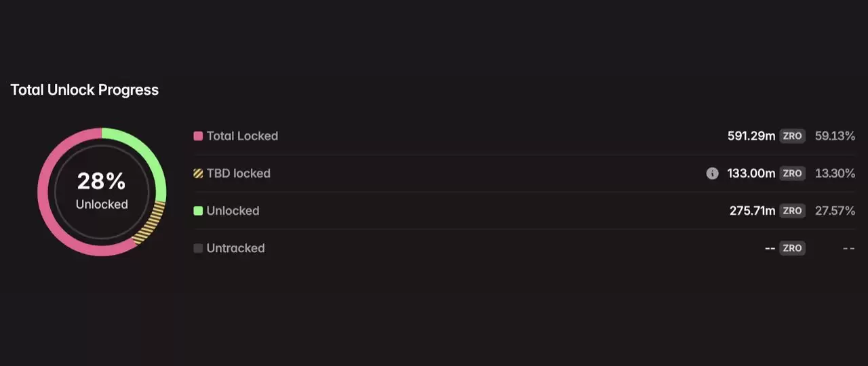Click the green Unlocked legend swatch
The height and width of the screenshot is (366, 868).
(198, 211)
